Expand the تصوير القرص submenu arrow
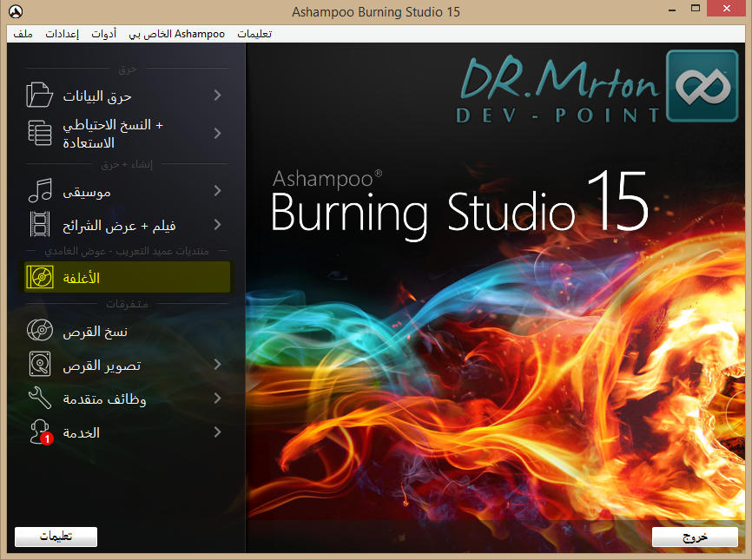 coord(217,364)
